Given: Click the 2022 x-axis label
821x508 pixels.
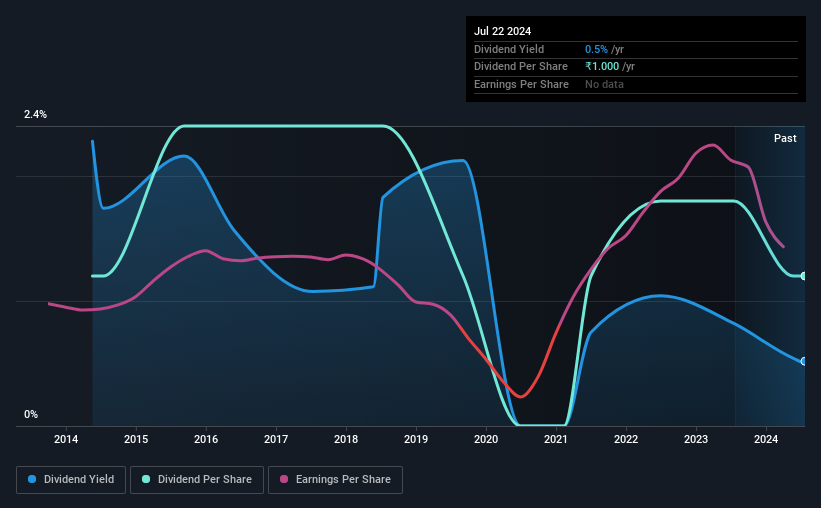Looking at the screenshot, I should [x=626, y=439].
